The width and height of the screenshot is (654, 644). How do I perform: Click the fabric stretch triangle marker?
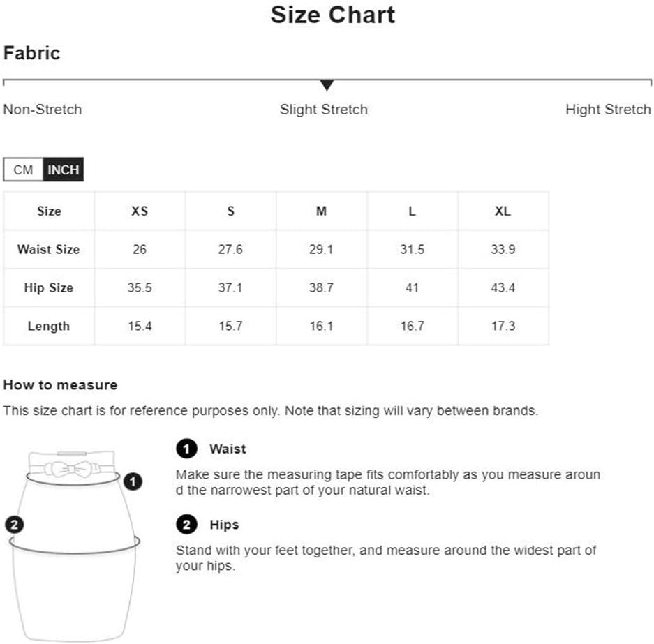[327, 86]
